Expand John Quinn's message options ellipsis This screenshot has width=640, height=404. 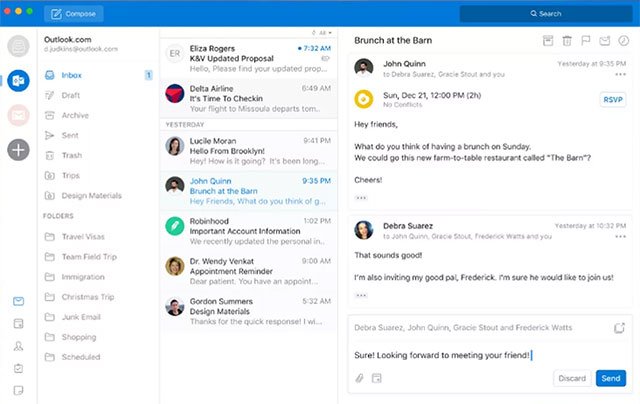[620, 74]
